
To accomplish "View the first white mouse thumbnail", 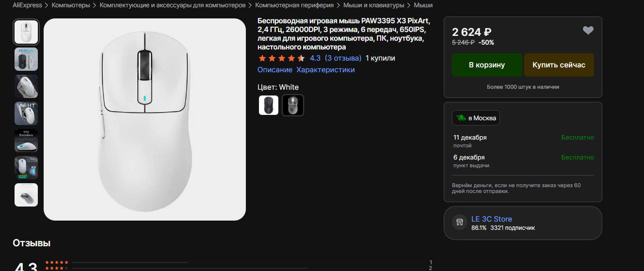I will (x=26, y=32).
